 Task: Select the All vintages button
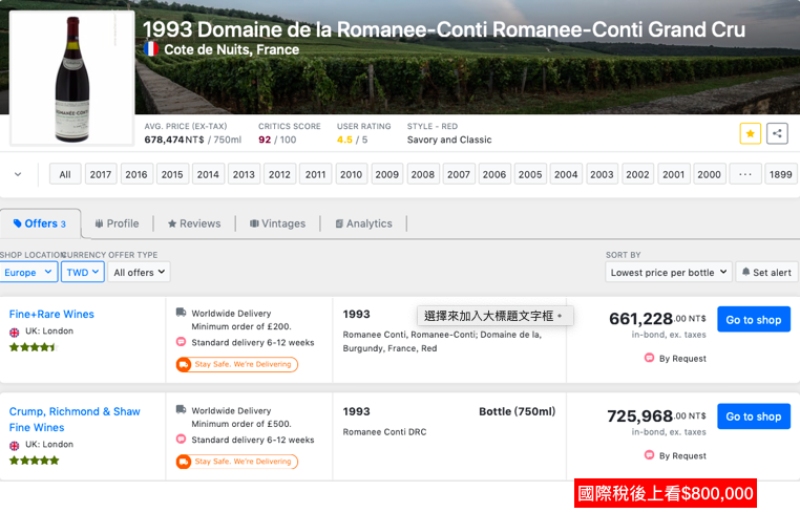pos(65,175)
